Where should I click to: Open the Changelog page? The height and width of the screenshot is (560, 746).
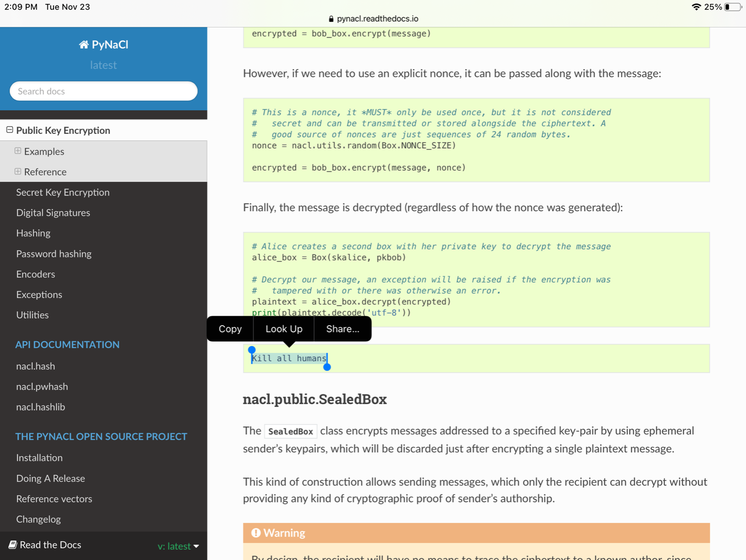tap(38, 519)
